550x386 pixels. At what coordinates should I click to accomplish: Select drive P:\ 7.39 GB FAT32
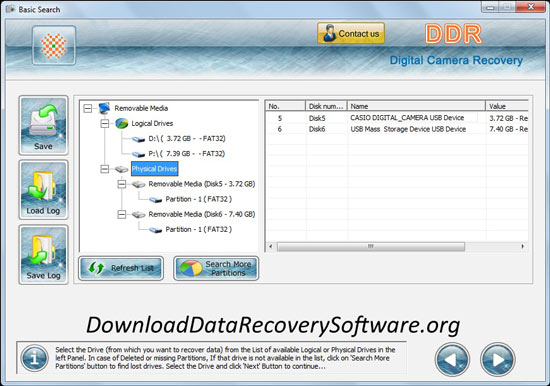(187, 154)
